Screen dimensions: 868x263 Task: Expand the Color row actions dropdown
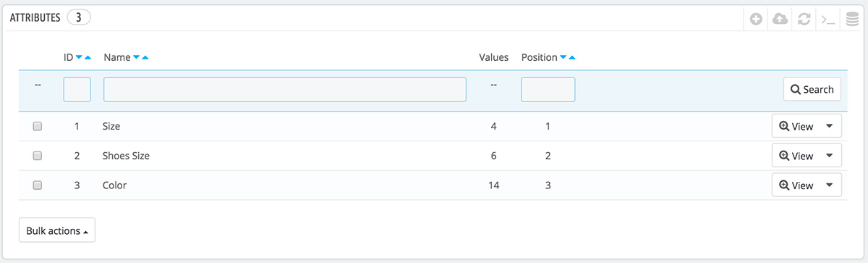830,185
